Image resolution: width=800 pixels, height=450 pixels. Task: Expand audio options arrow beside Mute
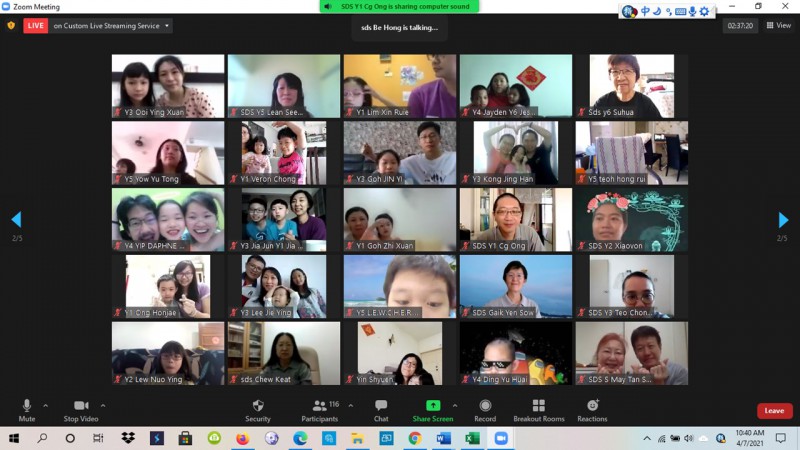(x=46, y=405)
